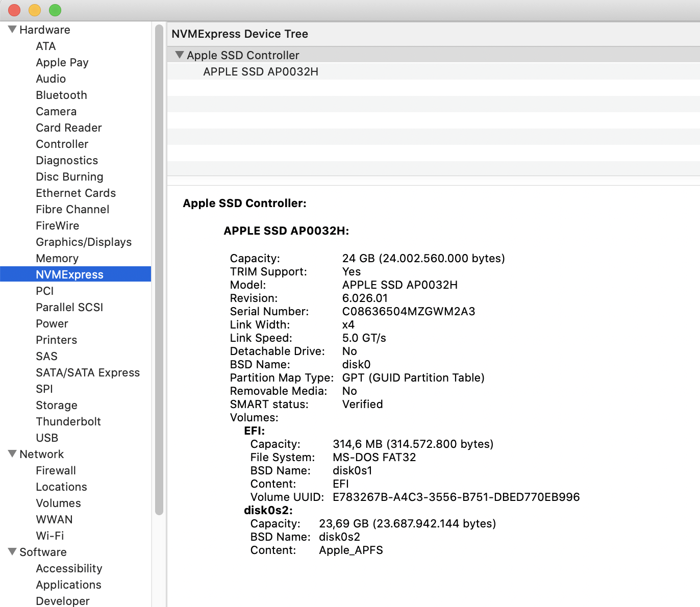Screen dimensions: 700x607
Task: Select SPI hardware entry
Action: click(44, 389)
